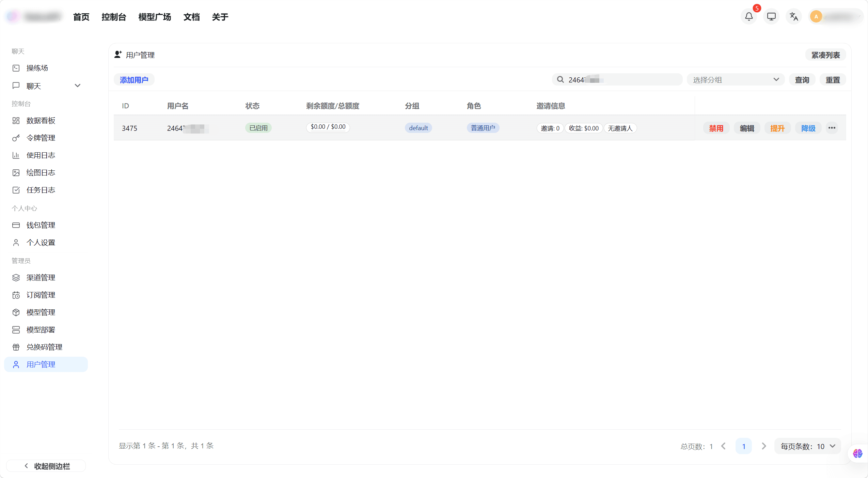Screen dimensions: 868x478
Task: Open the 选择分组 dropdown
Action: (x=736, y=80)
